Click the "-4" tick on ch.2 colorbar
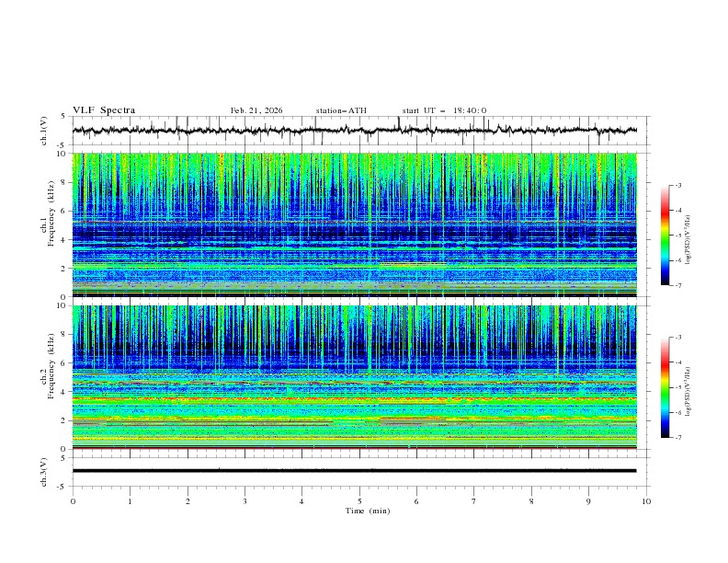This screenshot has width=728, height=563. (x=677, y=362)
